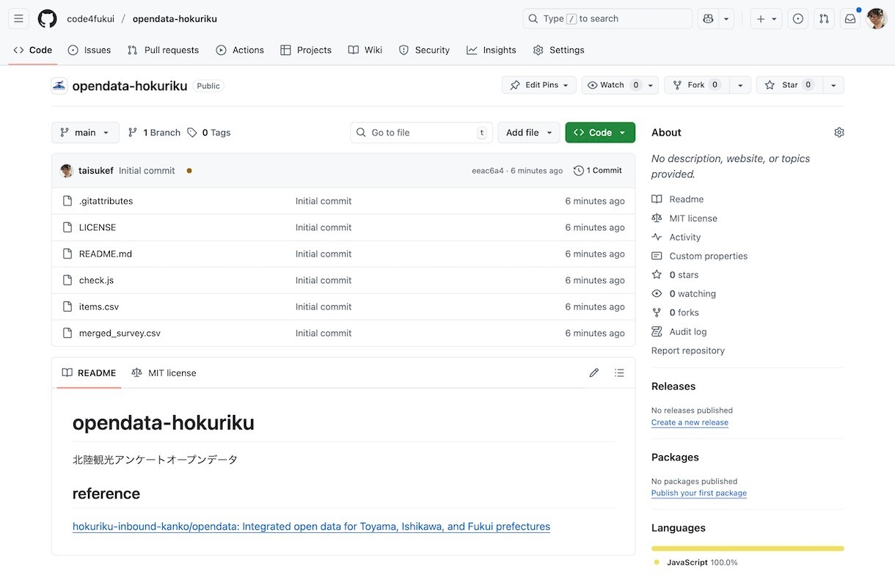Open the merged_survey.csv file
895x588 pixels.
(120, 333)
